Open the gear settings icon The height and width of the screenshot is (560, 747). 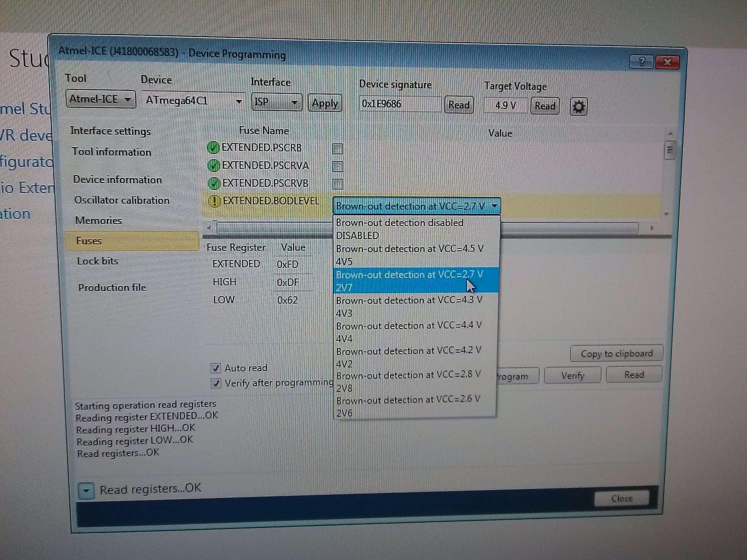click(x=578, y=107)
